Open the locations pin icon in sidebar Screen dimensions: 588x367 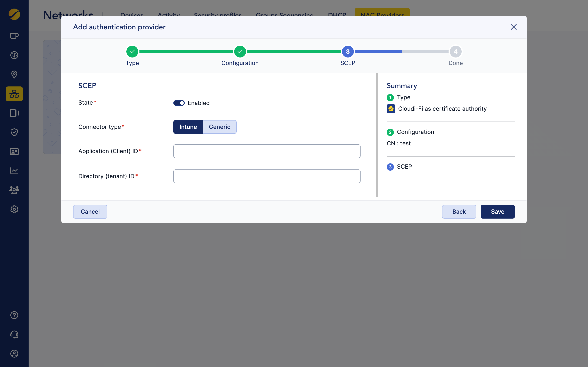(x=14, y=74)
